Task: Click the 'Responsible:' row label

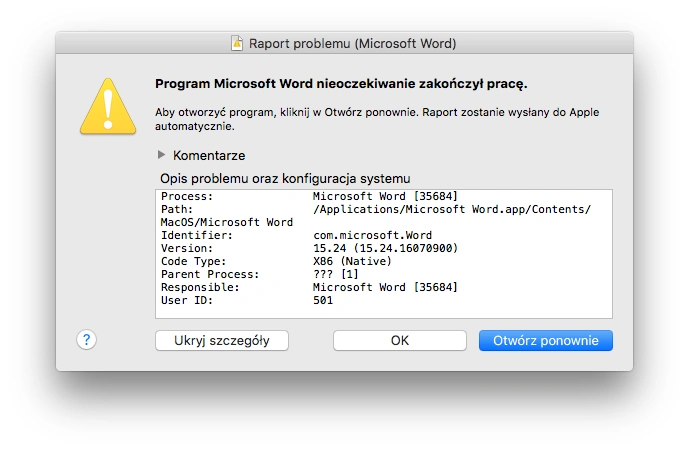Action: [200, 287]
